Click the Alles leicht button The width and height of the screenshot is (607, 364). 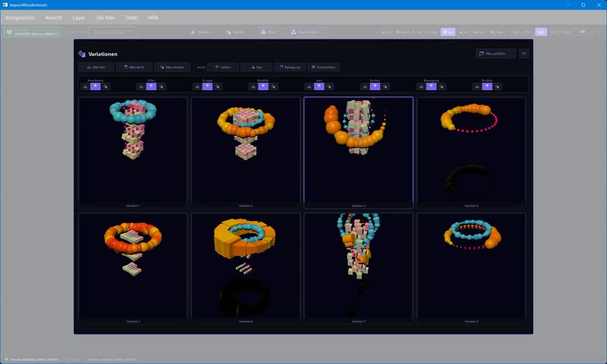[134, 67]
